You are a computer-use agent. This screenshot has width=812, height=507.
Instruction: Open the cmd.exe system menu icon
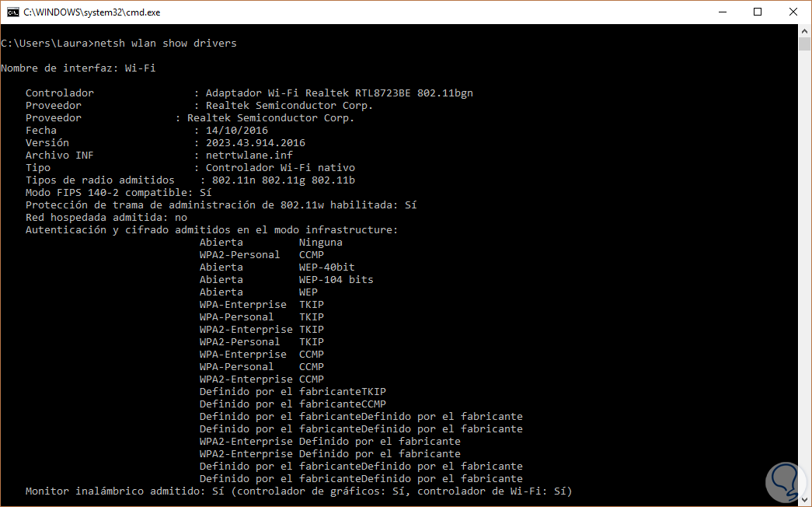12,12
